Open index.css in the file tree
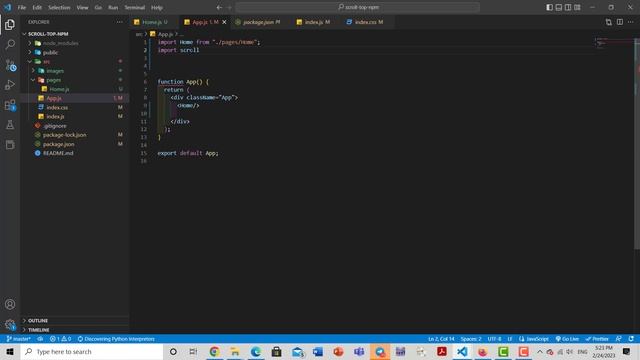 click(x=75, y=107)
